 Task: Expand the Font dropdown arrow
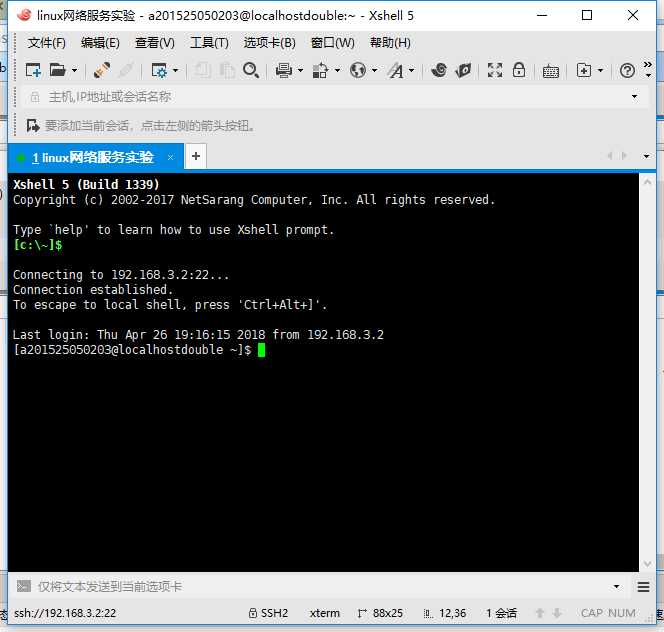pos(411,70)
